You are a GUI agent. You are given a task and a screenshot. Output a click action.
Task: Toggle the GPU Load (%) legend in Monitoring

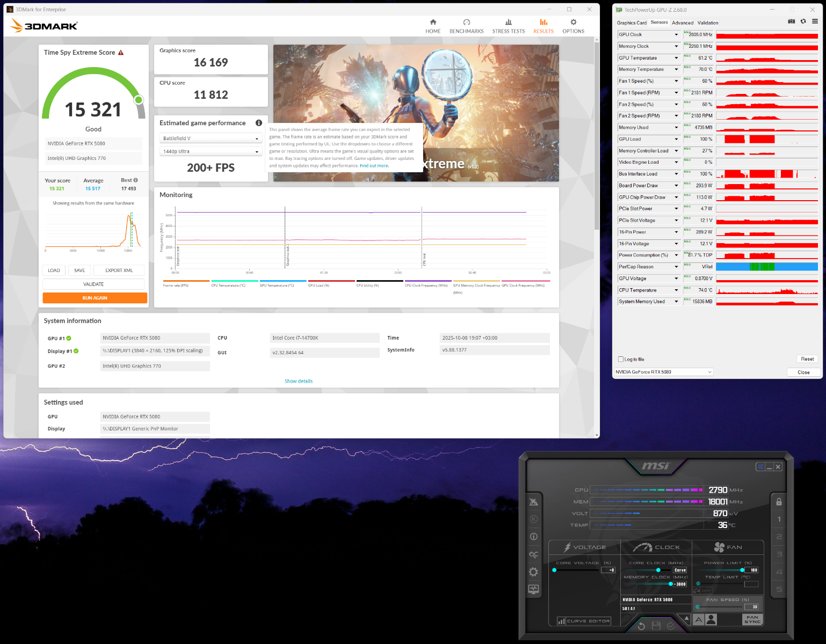331,283
